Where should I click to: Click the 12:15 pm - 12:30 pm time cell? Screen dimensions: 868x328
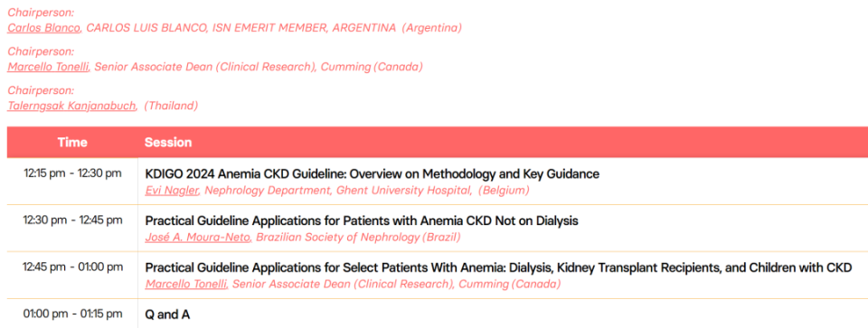72,173
